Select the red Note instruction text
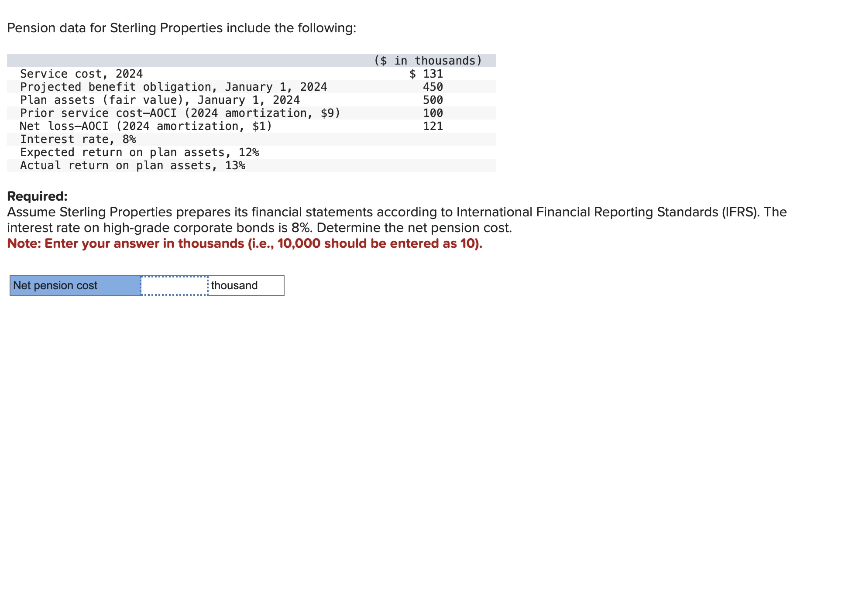 click(244, 243)
